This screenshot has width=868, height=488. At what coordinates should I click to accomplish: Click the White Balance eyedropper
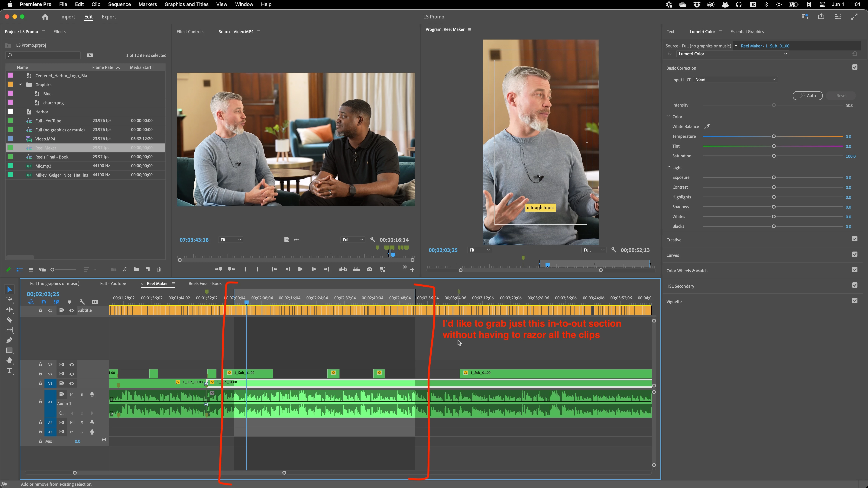707,126
